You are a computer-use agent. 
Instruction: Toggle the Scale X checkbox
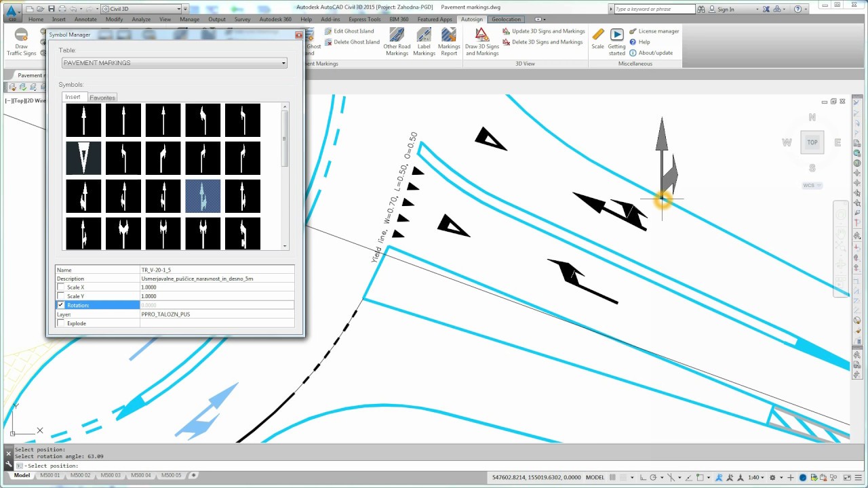pyautogui.click(x=61, y=287)
